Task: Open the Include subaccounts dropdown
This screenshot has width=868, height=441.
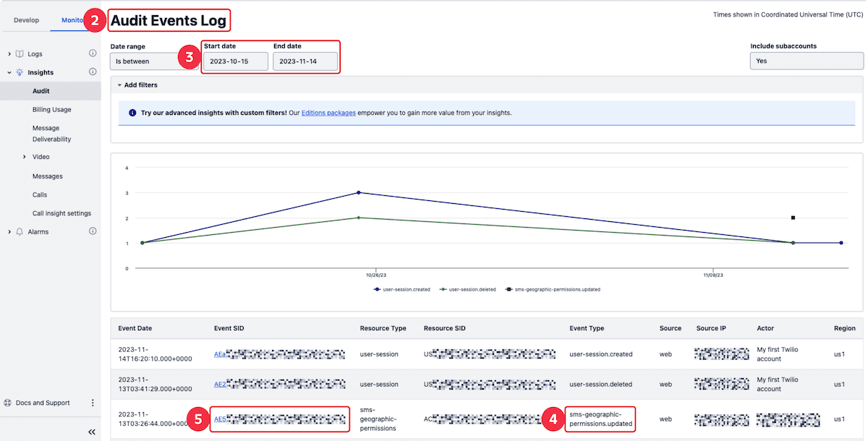Action: click(x=806, y=61)
